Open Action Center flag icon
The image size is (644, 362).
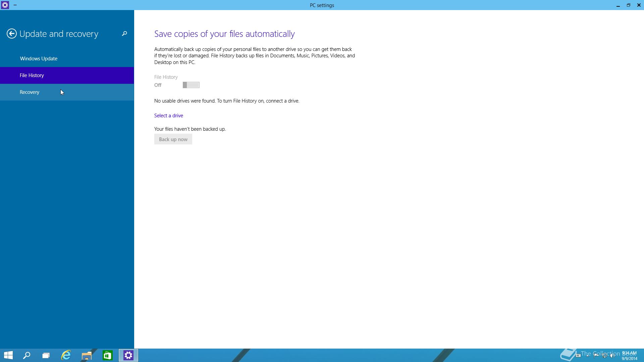click(x=596, y=356)
